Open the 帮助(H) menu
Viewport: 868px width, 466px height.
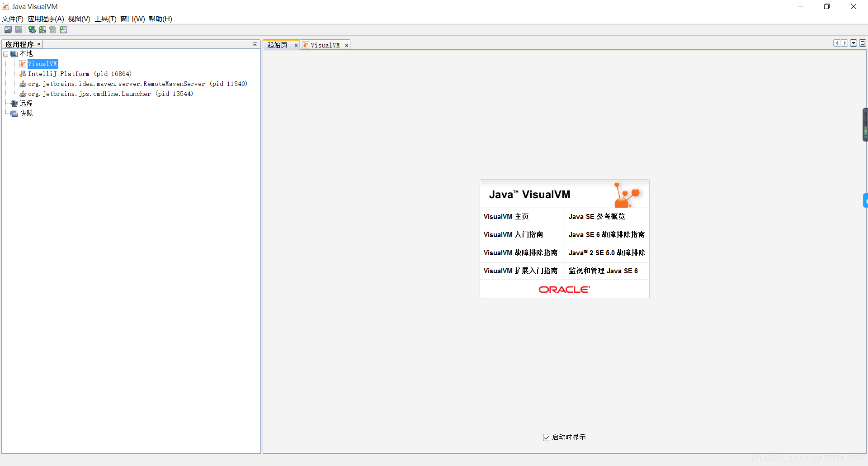tap(160, 19)
